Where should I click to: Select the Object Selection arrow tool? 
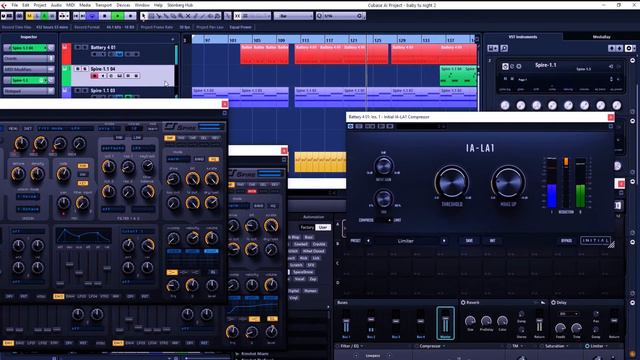[144, 16]
